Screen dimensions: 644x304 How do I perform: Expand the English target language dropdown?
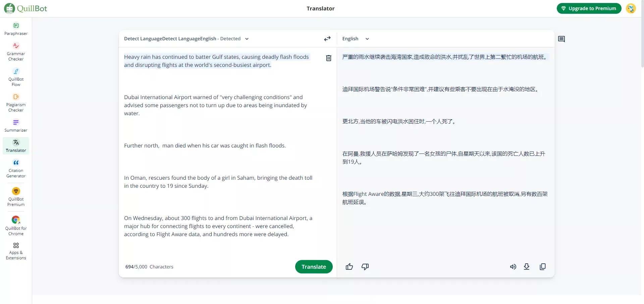[356, 39]
